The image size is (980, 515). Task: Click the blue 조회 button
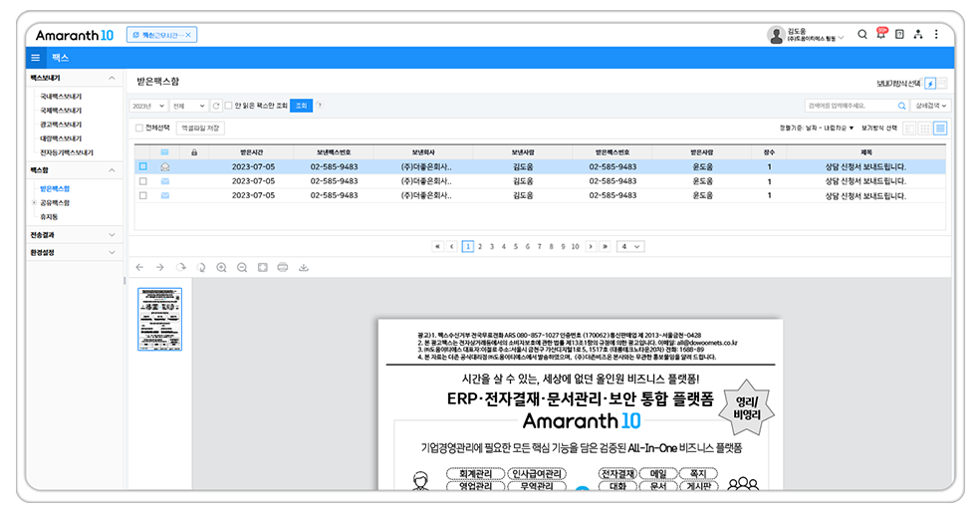pos(301,106)
